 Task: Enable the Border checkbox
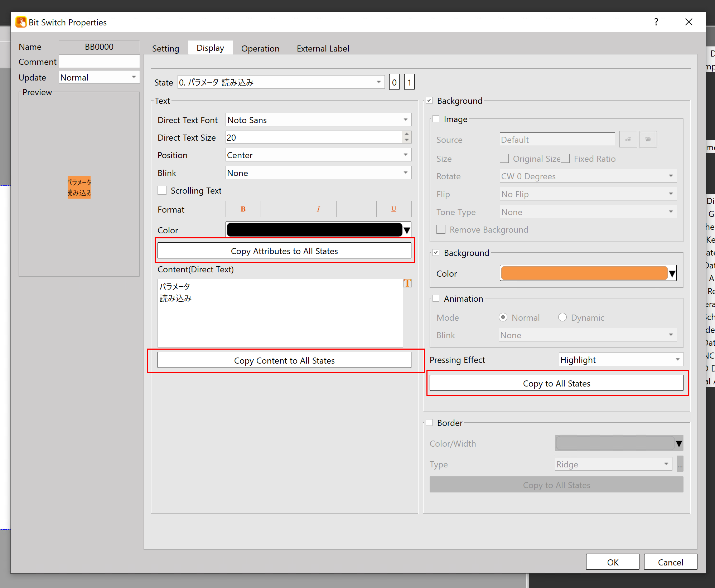[x=429, y=423]
